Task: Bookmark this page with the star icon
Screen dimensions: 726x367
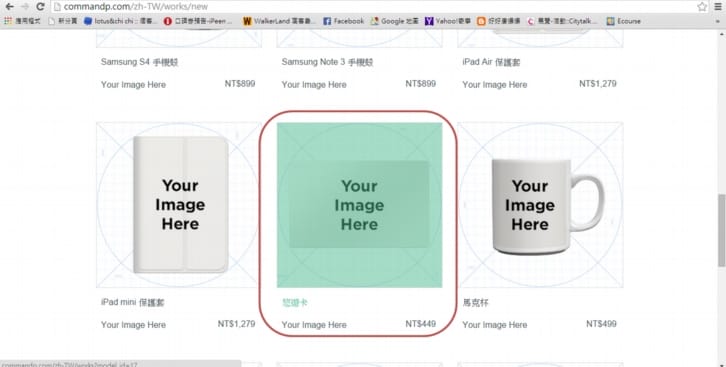Action: [702, 6]
